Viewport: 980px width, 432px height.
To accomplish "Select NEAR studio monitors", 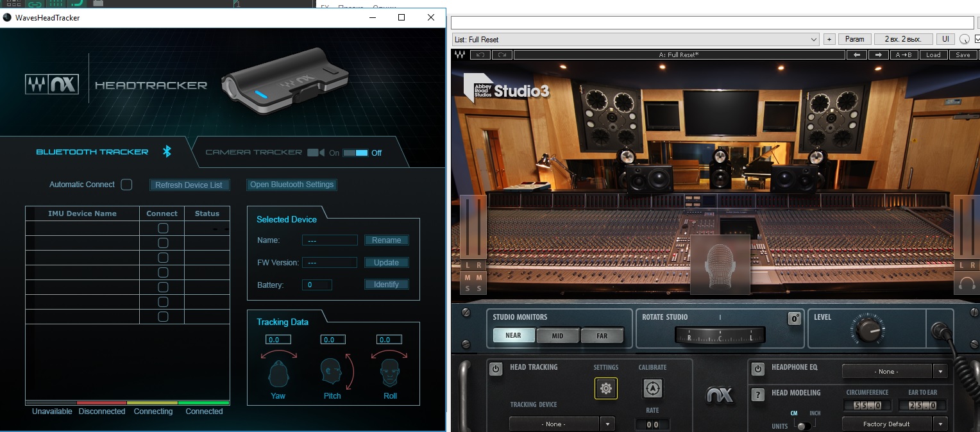I will (x=513, y=335).
